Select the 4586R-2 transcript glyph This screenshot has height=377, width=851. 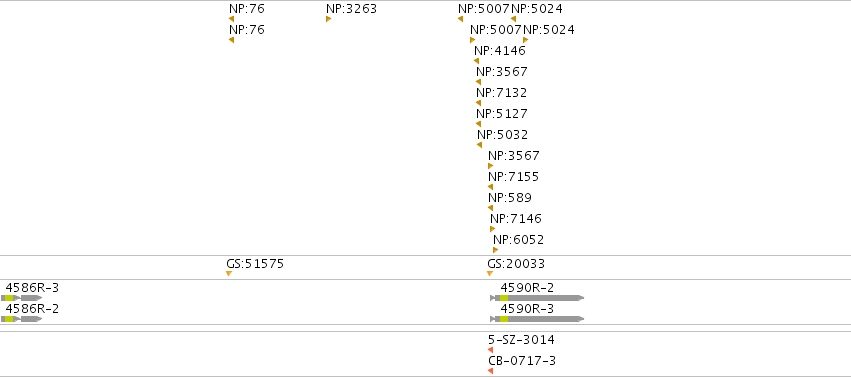pos(22,319)
